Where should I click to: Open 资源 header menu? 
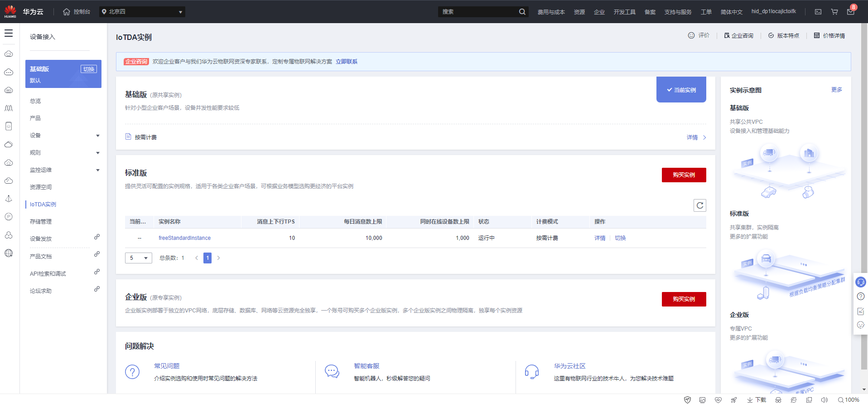(579, 12)
